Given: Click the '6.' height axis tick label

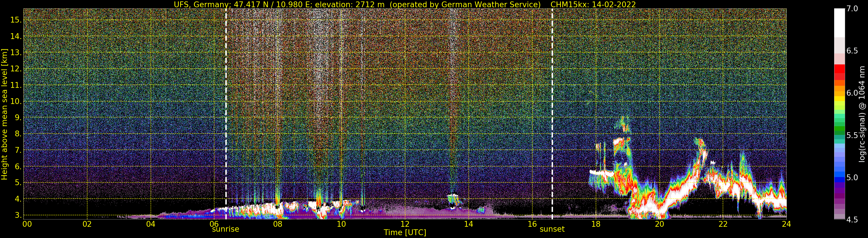Looking at the screenshot, I should point(18,166).
